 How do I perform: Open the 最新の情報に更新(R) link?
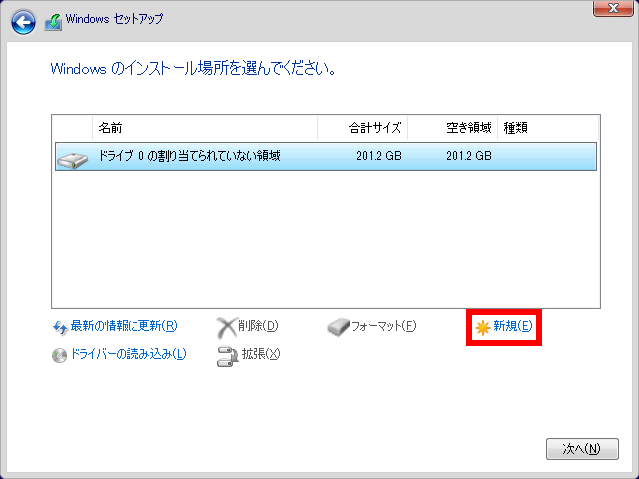pyautogui.click(x=124, y=326)
